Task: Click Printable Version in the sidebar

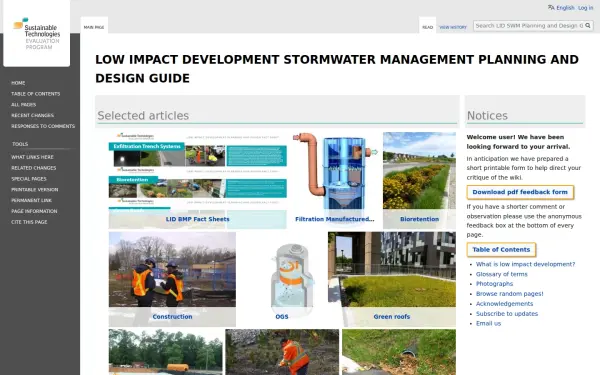Action: click(x=34, y=189)
